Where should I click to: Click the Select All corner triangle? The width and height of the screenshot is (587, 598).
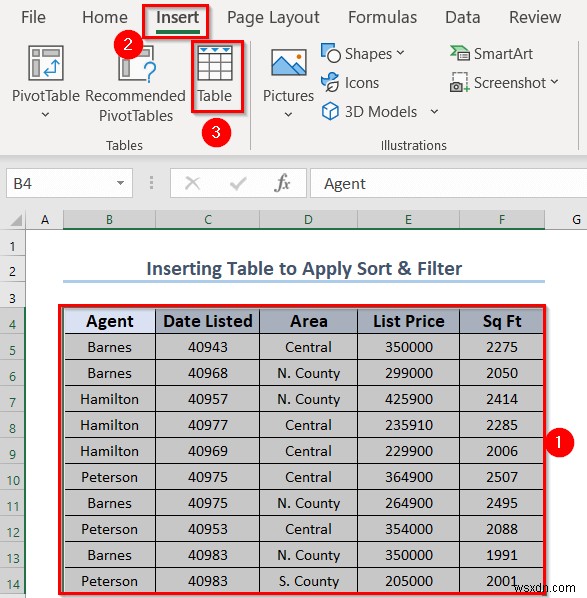(16, 220)
